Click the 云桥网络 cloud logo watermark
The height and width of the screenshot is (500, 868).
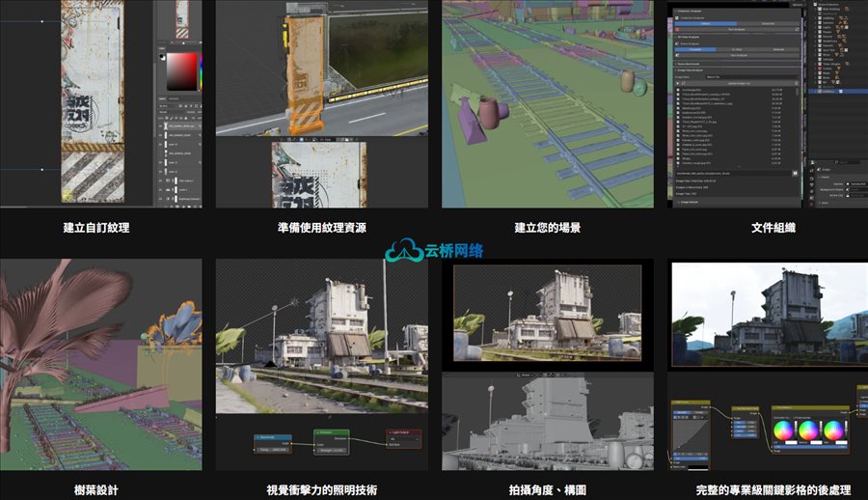(434, 251)
